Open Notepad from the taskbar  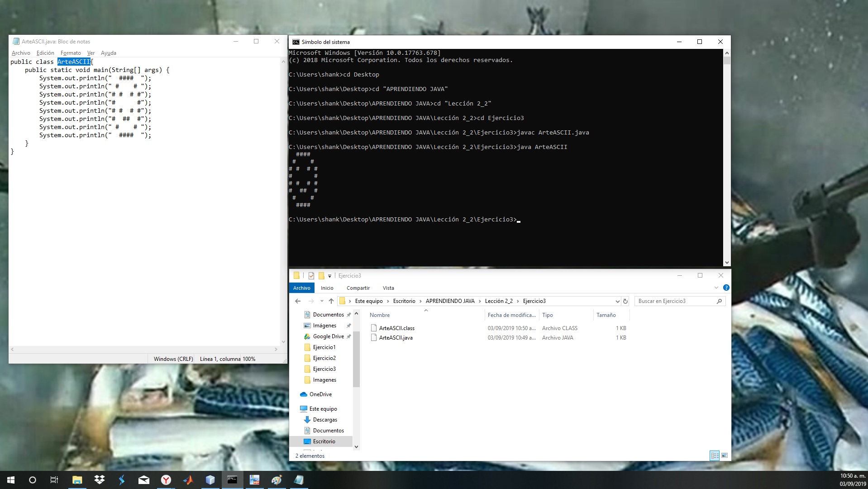299,479
